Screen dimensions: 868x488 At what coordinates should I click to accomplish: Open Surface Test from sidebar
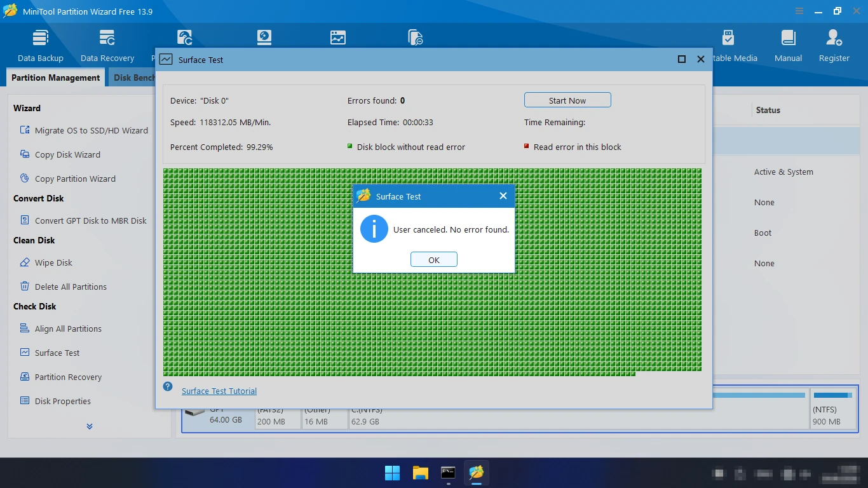click(50, 353)
